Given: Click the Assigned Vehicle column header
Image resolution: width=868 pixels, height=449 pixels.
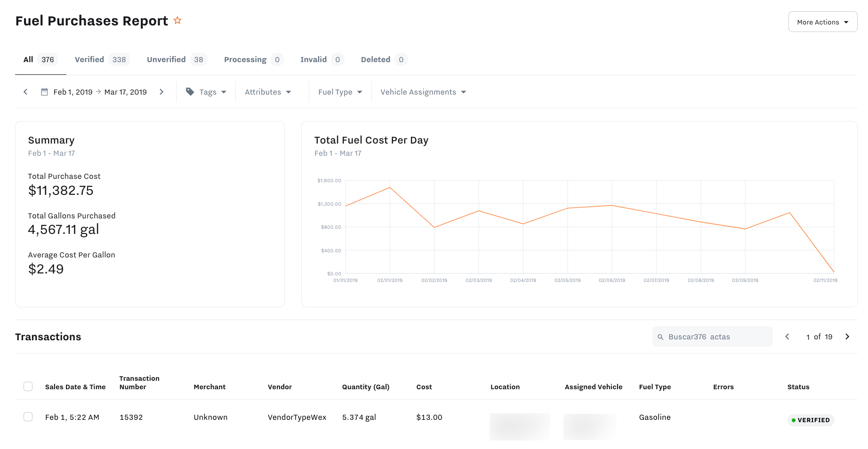Looking at the screenshot, I should (594, 387).
